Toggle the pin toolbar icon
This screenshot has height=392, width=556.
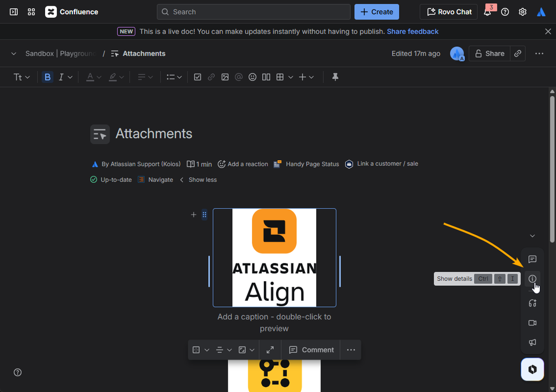335,77
